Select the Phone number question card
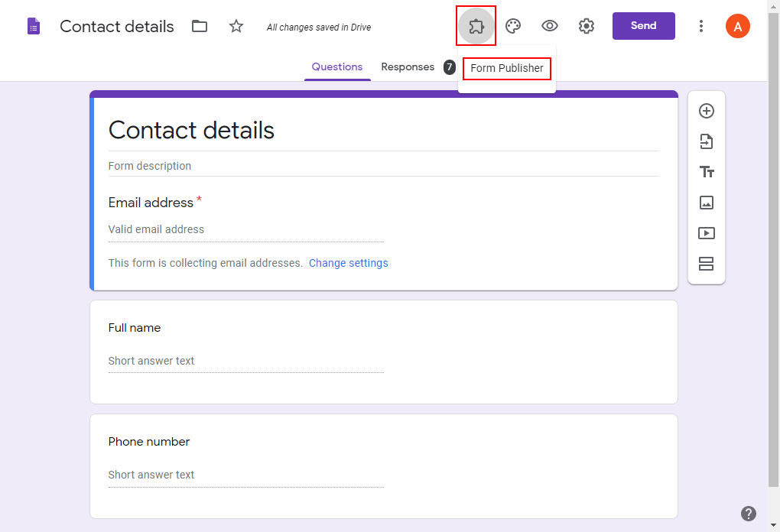The width and height of the screenshot is (780, 532). click(x=384, y=466)
